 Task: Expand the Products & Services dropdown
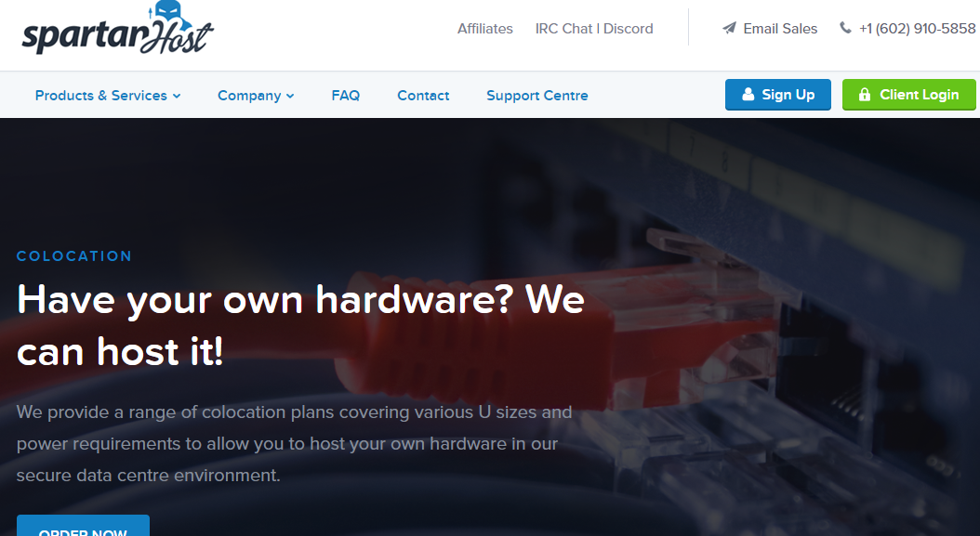(x=108, y=96)
